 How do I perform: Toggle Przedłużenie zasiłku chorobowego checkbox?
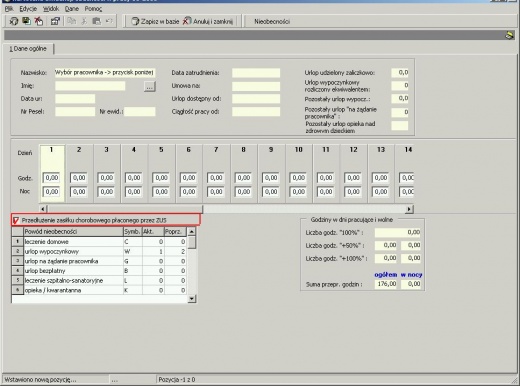15,220
